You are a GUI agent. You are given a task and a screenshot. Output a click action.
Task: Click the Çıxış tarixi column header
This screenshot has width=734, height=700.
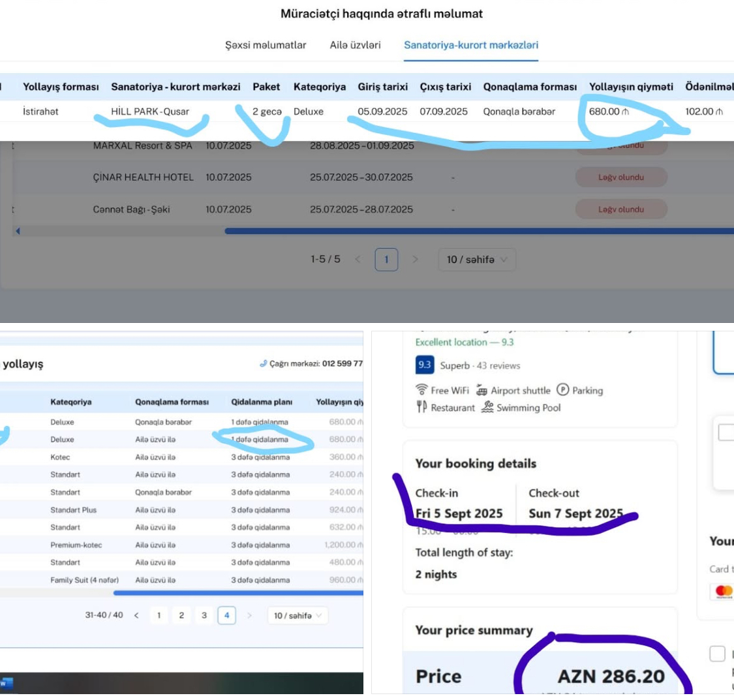[445, 87]
